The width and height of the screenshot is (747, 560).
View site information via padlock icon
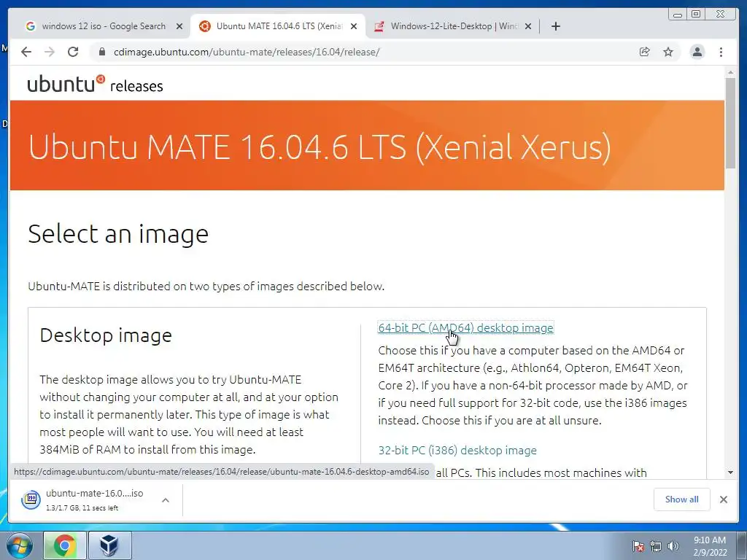tap(101, 52)
